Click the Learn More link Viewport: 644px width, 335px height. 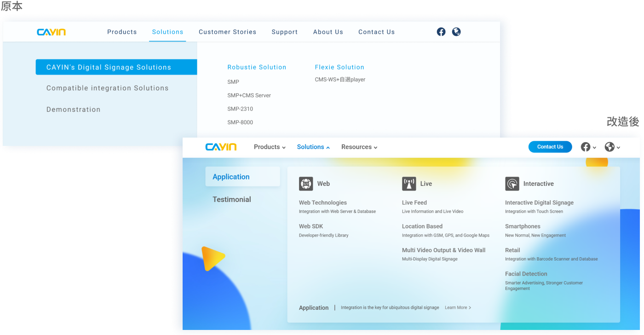(x=458, y=308)
